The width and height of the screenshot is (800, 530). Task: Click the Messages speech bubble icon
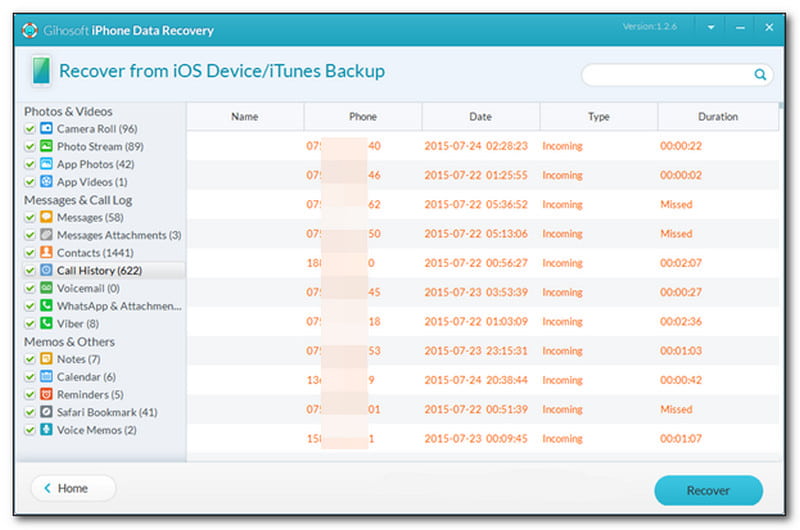coord(46,218)
